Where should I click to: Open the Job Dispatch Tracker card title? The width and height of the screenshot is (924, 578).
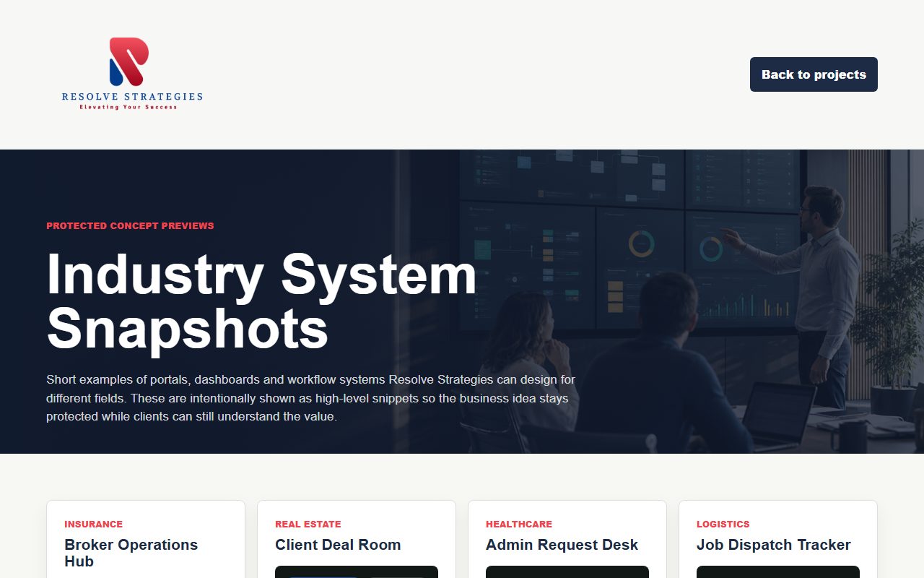(774, 545)
